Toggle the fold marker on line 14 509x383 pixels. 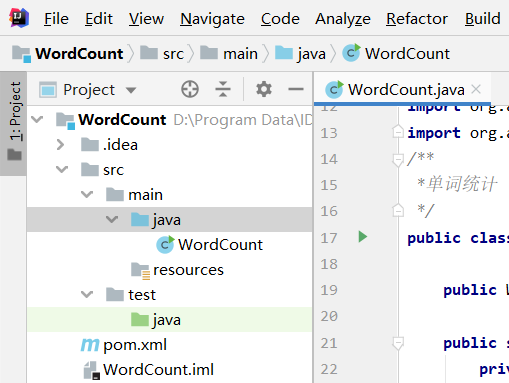[x=398, y=160]
